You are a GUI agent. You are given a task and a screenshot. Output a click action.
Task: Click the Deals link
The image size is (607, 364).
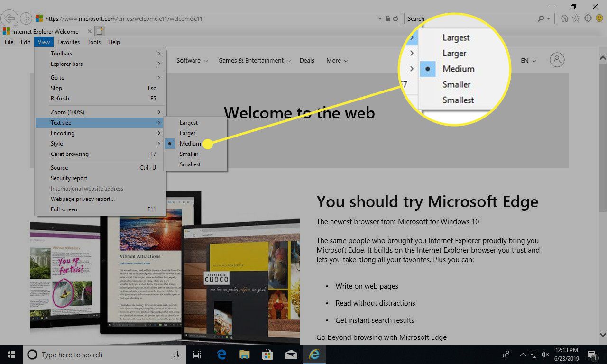pos(307,61)
